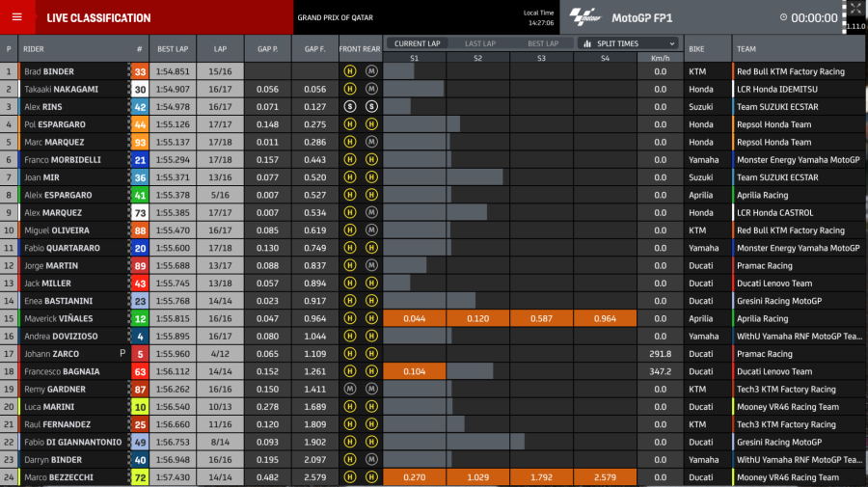This screenshot has width=868, height=487.
Task: Click Bagnaia's rear tyre icon
Action: click(371, 371)
